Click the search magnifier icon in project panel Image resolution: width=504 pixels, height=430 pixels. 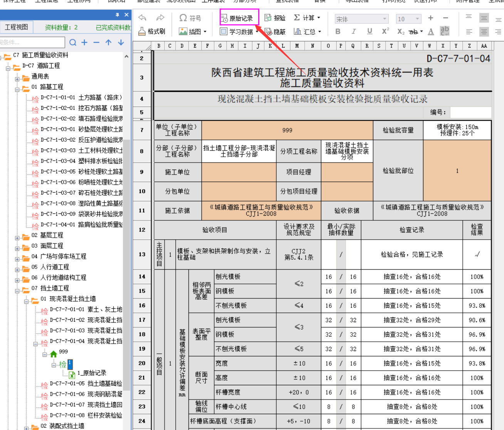(73, 42)
